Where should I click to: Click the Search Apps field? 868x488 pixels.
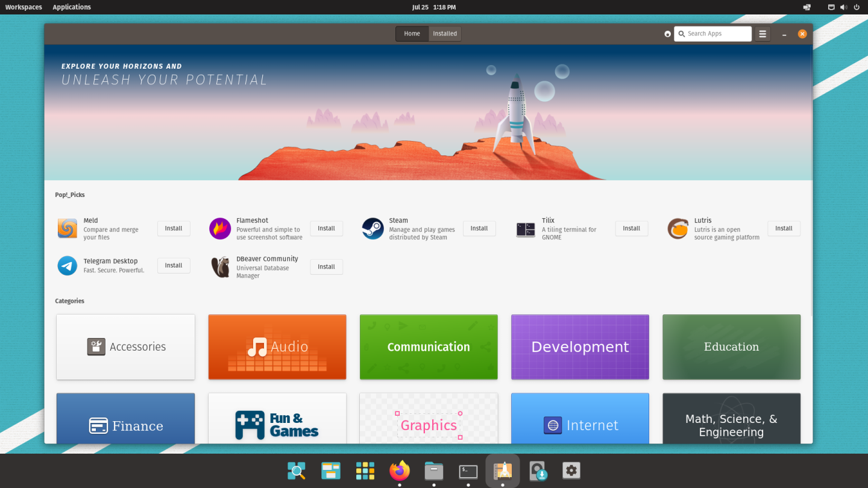(x=712, y=34)
